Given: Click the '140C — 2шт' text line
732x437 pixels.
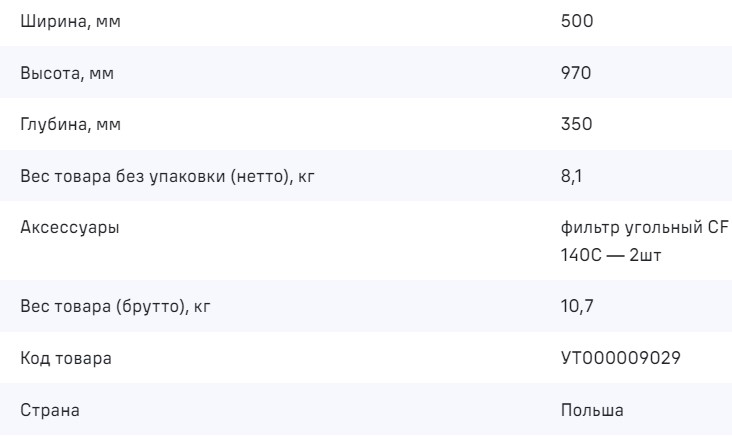Looking at the screenshot, I should click(x=610, y=257).
